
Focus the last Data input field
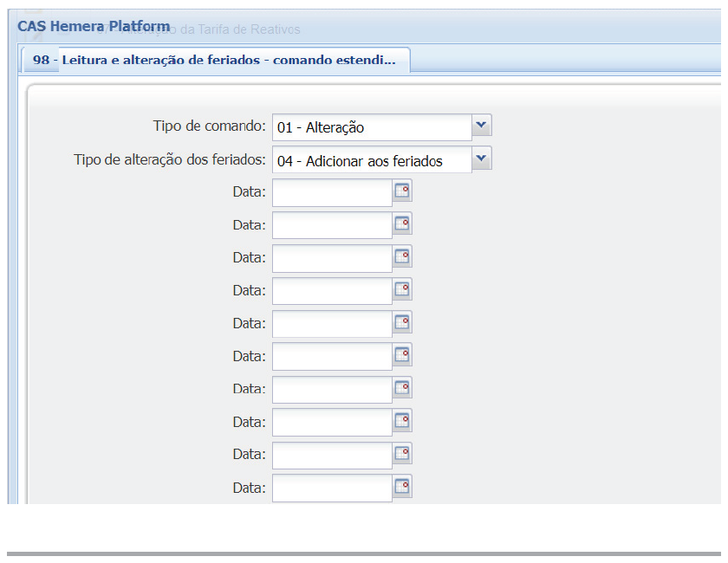click(x=332, y=489)
